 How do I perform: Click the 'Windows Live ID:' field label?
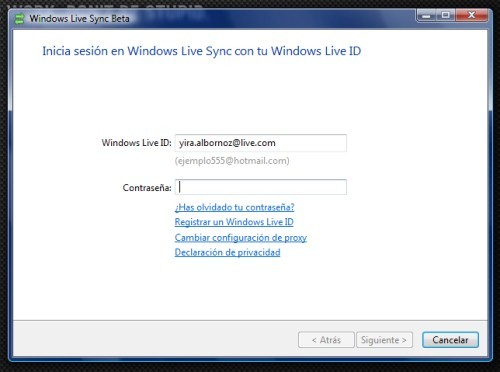click(x=136, y=143)
